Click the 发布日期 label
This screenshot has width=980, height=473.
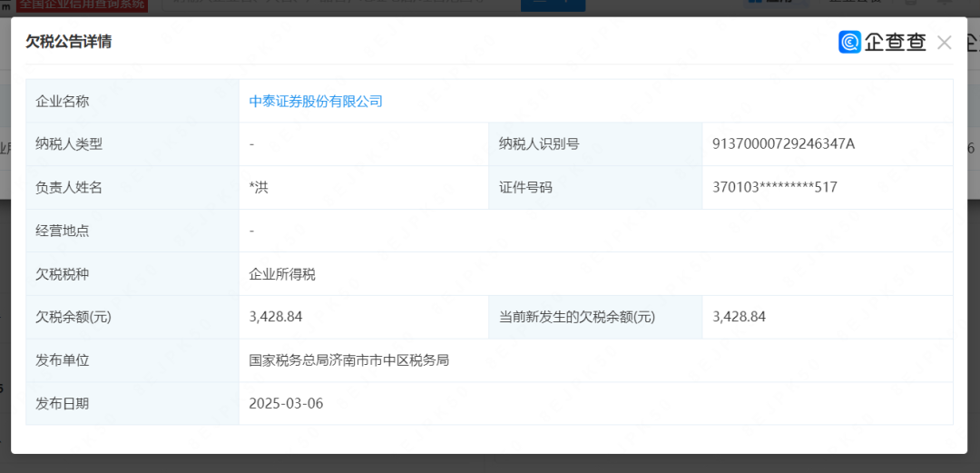(x=63, y=404)
